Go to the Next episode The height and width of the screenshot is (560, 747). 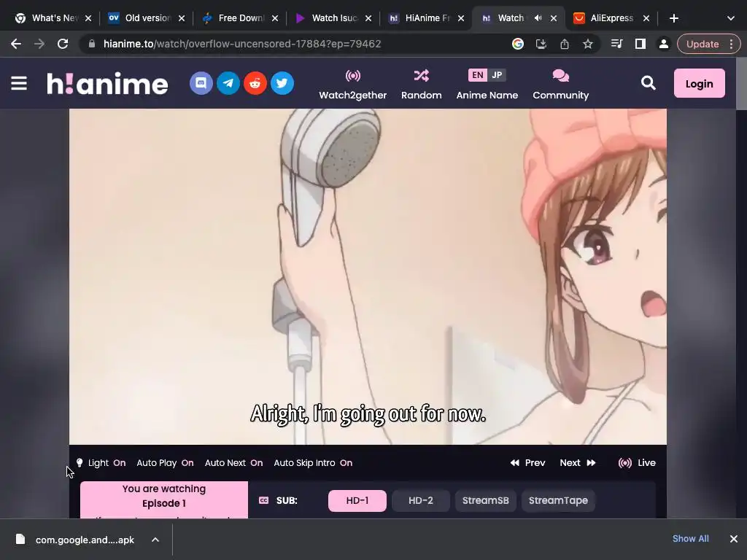(x=578, y=463)
